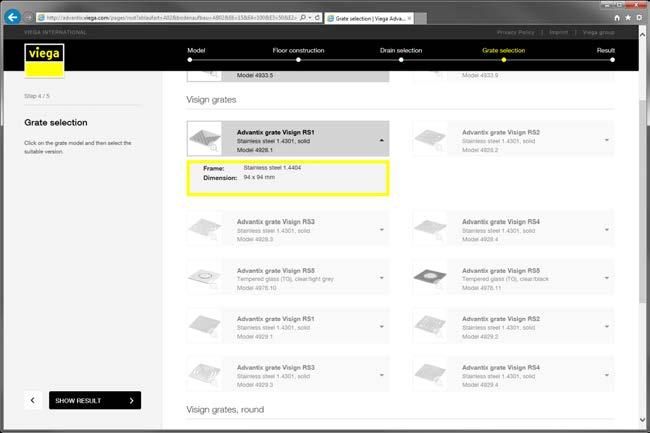The height and width of the screenshot is (433, 650).
Task: Expand the Visign RS3 Model 4928.3 dropdown
Action: [x=381, y=230]
